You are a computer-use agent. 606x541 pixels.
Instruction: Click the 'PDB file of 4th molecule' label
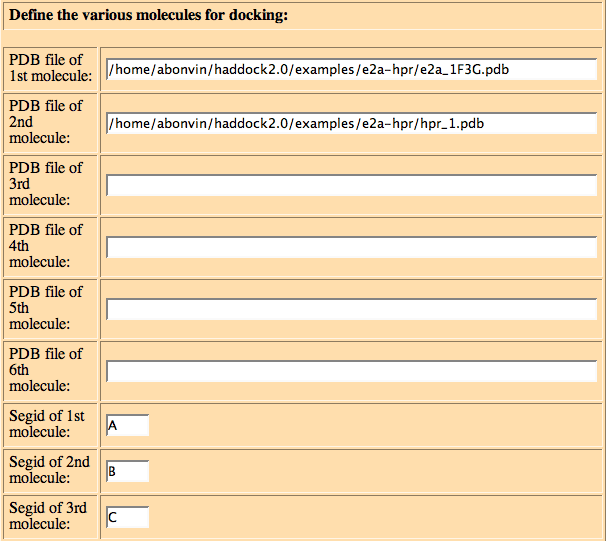click(x=46, y=246)
